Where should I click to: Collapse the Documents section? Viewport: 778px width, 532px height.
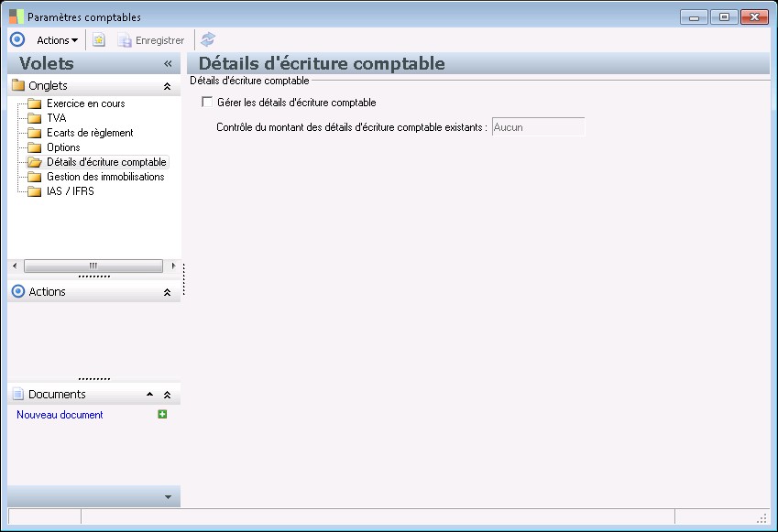(167, 395)
